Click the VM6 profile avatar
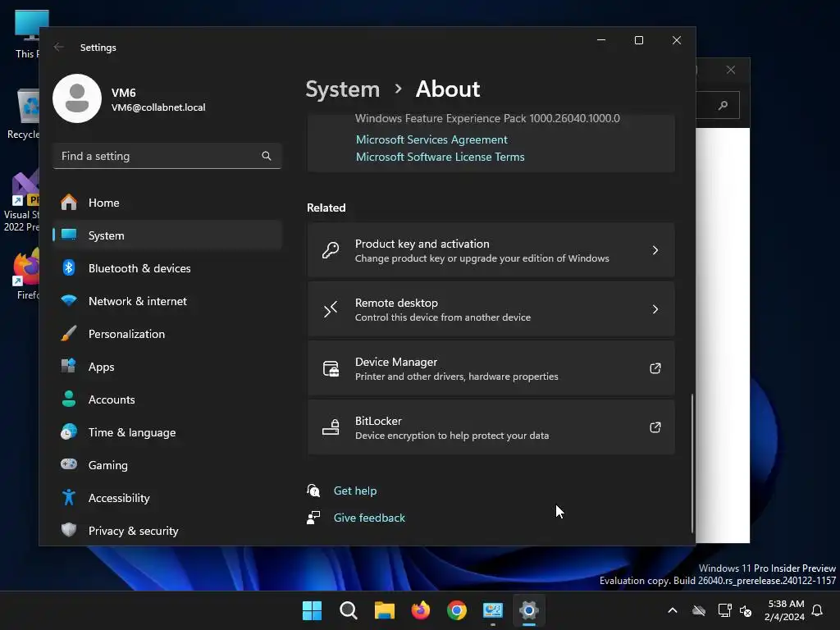This screenshot has height=630, width=840. click(x=77, y=98)
